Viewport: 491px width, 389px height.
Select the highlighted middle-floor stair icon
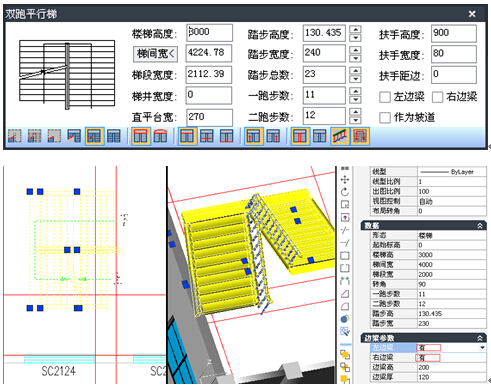(x=95, y=136)
